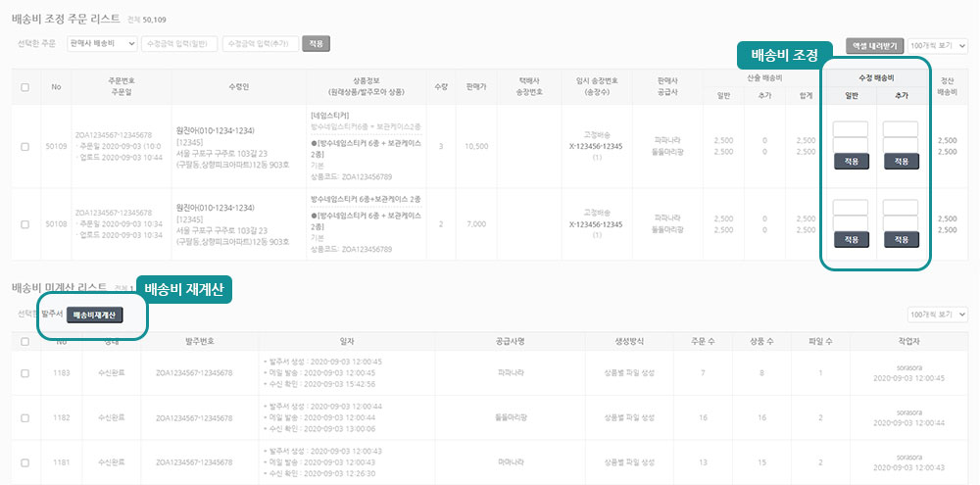Click the first 일반 input for order 50109

(851, 129)
